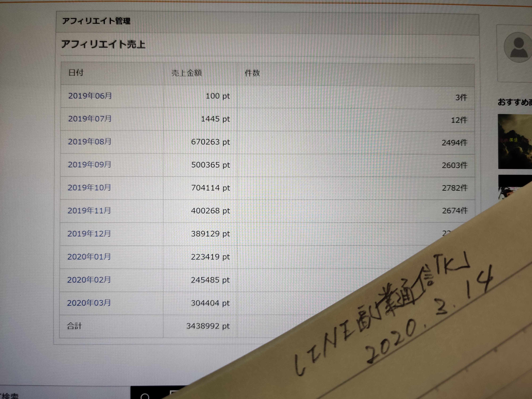The image size is (532, 399).
Task: Click the 合計 total row label
Action: point(74,326)
